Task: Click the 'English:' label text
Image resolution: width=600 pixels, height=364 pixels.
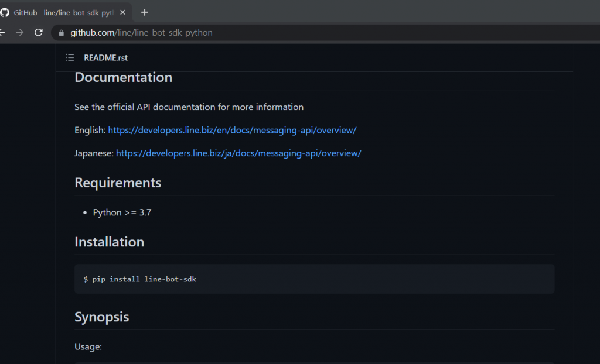Action: (x=90, y=131)
